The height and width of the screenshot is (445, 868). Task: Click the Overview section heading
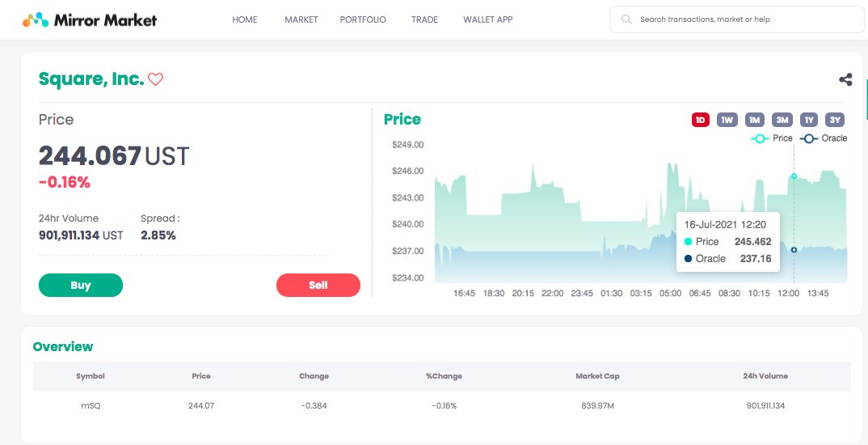click(63, 347)
